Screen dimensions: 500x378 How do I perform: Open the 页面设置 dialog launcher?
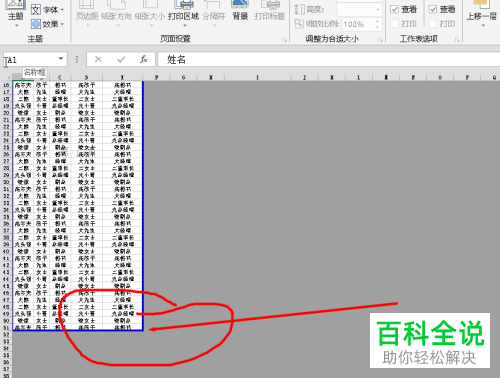pyautogui.click(x=284, y=40)
